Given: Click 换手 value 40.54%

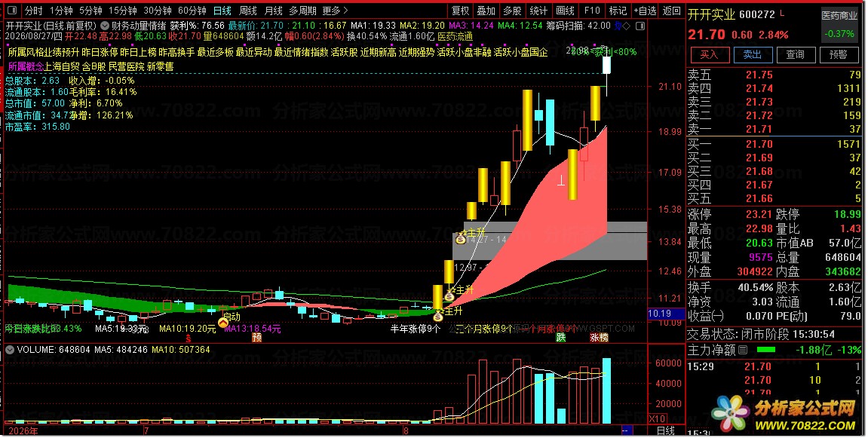Looking at the screenshot, I should (x=756, y=288).
